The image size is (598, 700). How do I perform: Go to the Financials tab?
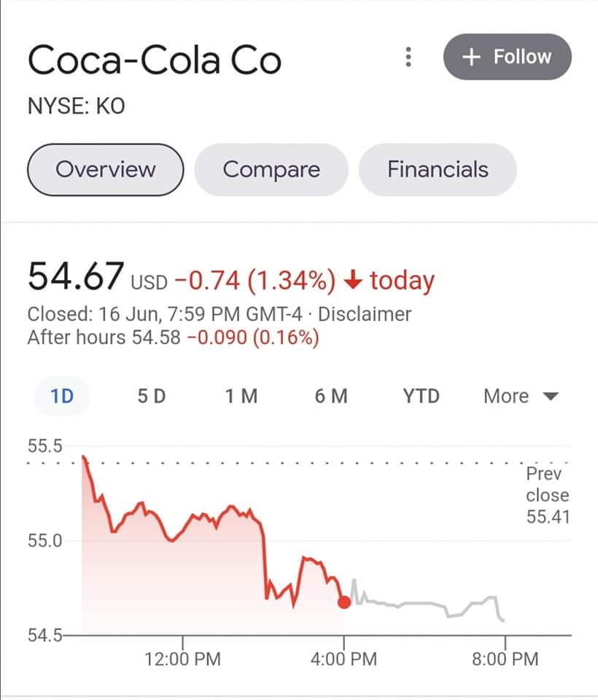click(438, 170)
